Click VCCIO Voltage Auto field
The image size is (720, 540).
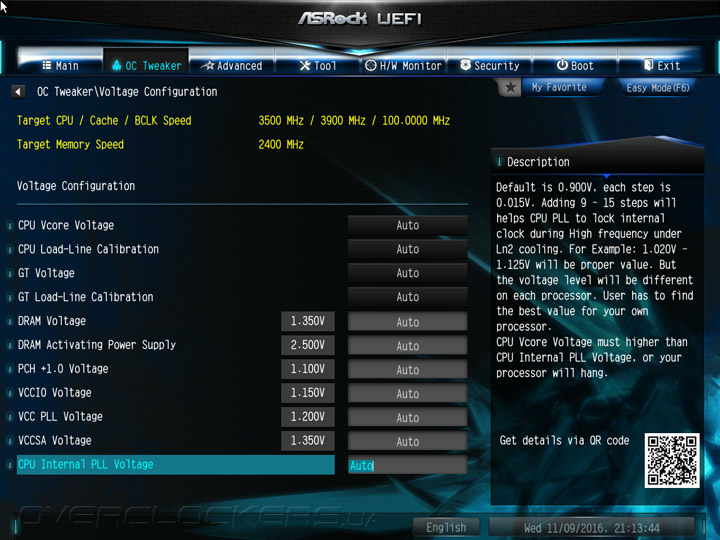pos(407,393)
